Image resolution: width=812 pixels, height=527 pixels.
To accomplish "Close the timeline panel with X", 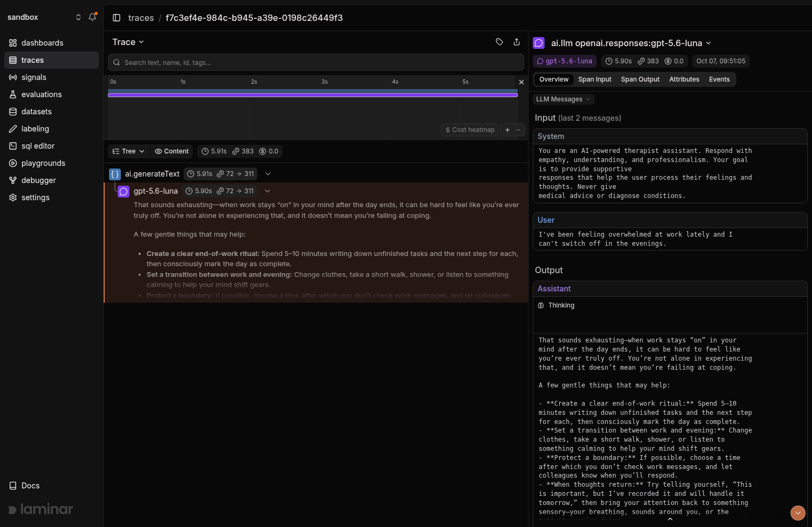I will tap(521, 82).
